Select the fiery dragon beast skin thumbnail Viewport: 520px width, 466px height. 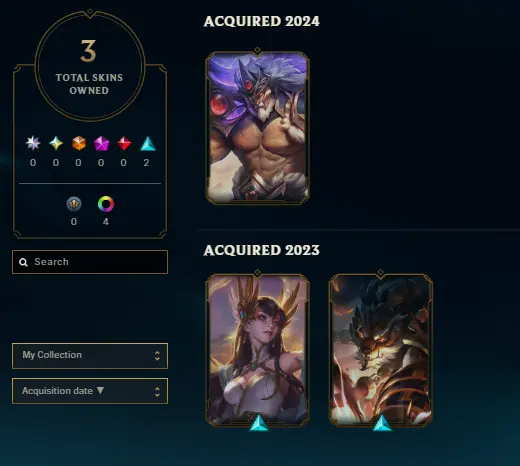point(381,350)
